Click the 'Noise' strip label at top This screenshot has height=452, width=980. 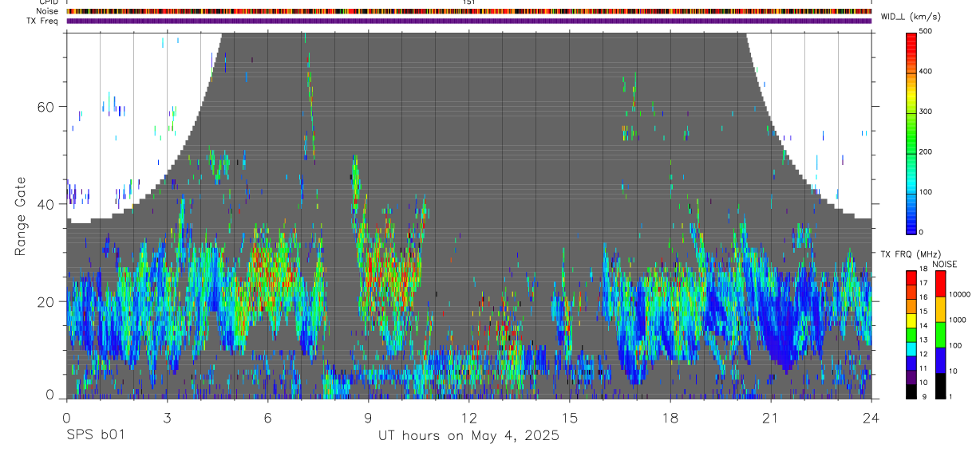coord(47,11)
